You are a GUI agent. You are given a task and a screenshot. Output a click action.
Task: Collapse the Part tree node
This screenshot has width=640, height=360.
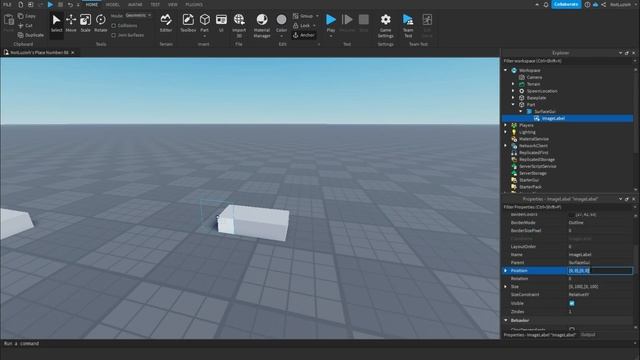pos(513,104)
